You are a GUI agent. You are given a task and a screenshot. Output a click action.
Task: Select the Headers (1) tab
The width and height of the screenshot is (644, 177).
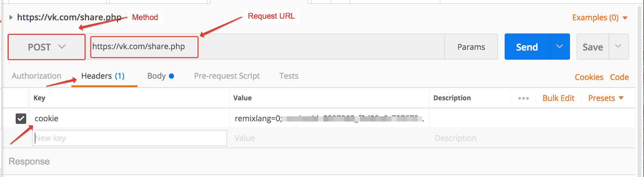[103, 76]
